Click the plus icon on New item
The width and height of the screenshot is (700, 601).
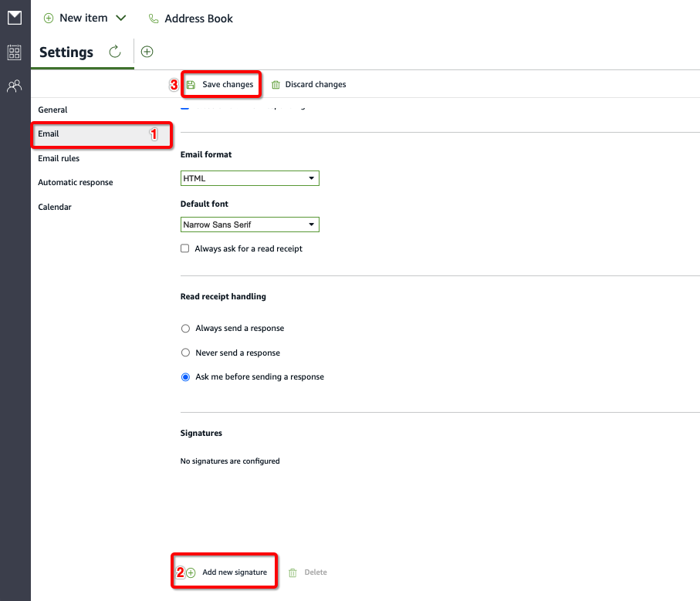[48, 18]
